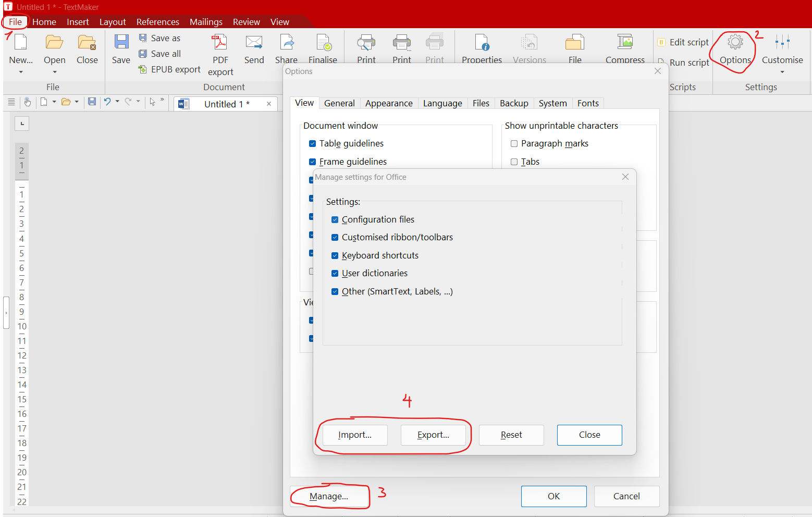Open the Layout ribbon tab

[x=113, y=22]
